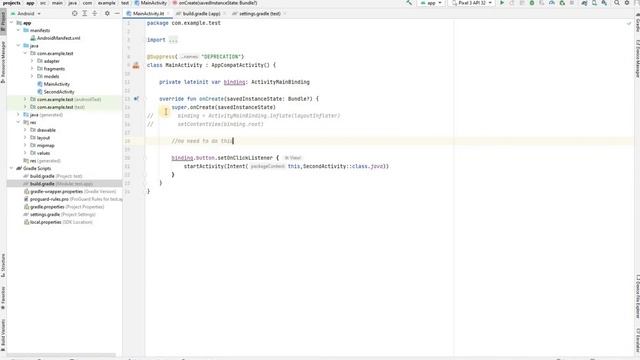Click the Attach Debugger toolbar icon
640x360 pixels.
tap(562, 3)
